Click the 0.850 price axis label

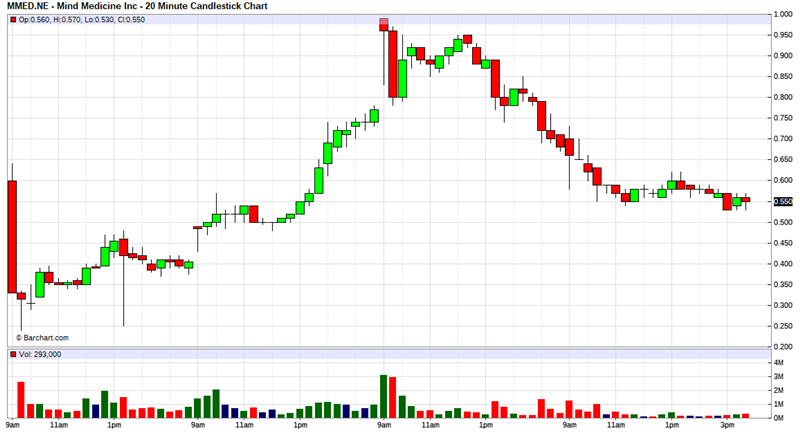click(x=783, y=77)
